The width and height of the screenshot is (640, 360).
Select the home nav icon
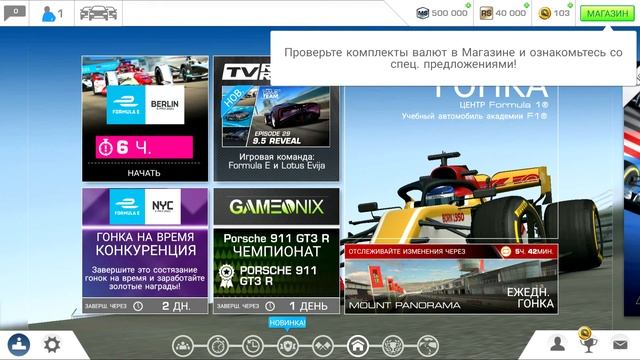point(358,346)
